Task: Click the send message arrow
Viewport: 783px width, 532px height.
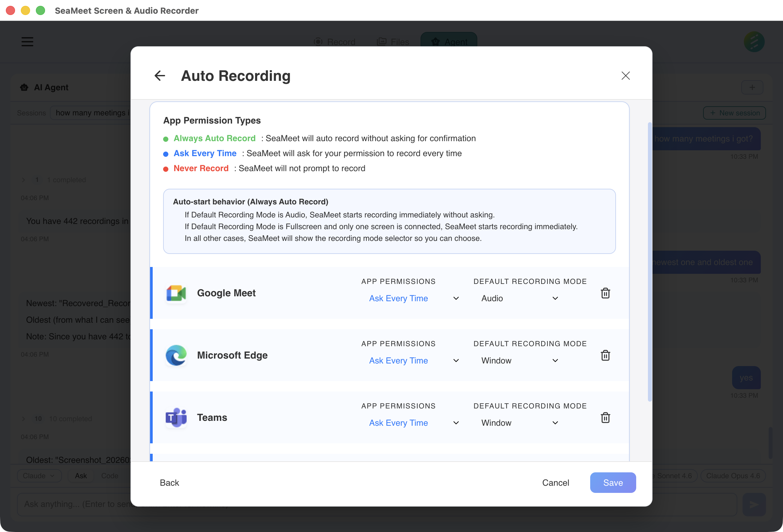Action: [x=754, y=504]
